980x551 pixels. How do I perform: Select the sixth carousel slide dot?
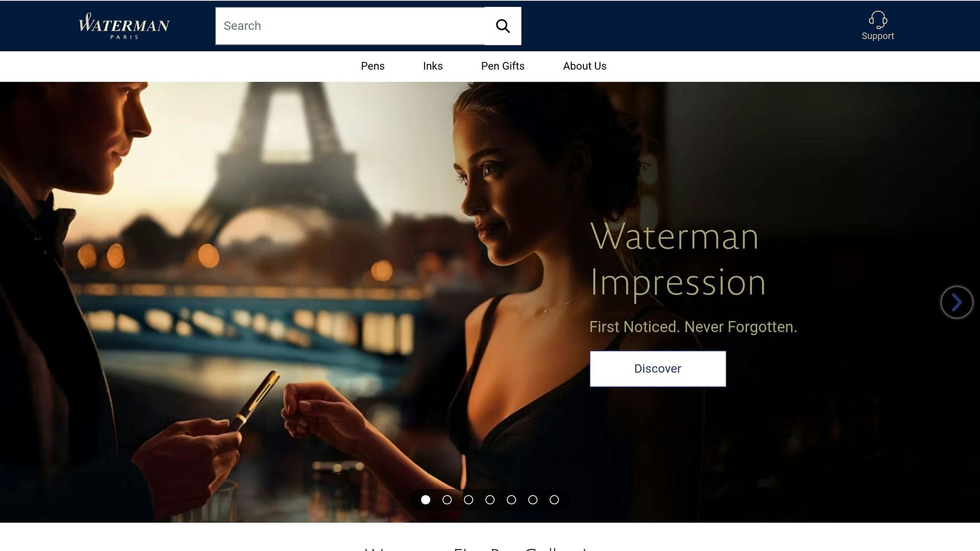click(533, 500)
